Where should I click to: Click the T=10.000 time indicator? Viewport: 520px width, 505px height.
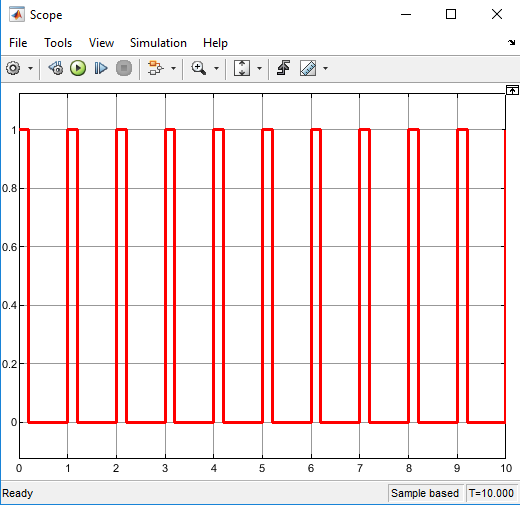tap(491, 493)
